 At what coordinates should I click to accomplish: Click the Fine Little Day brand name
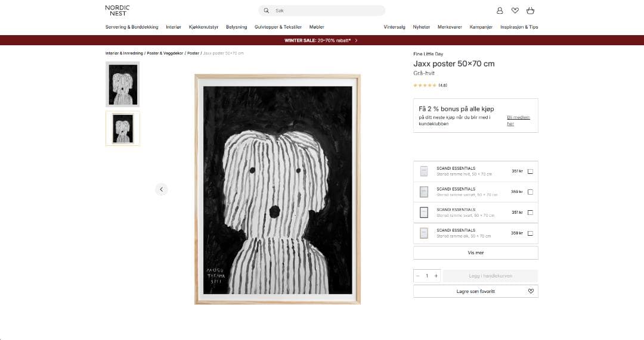pos(428,54)
